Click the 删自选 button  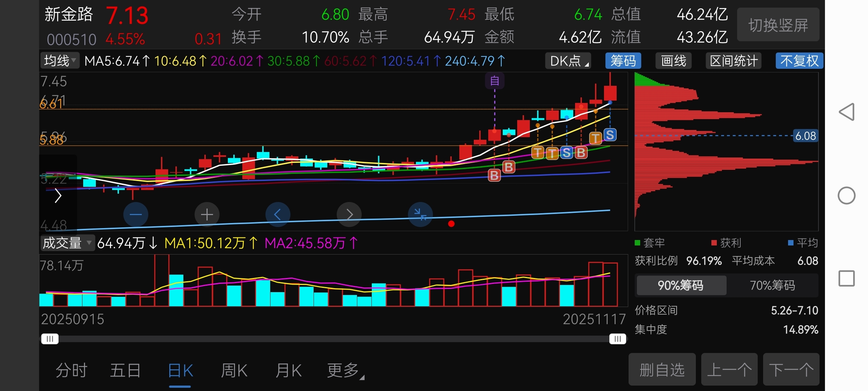point(662,370)
